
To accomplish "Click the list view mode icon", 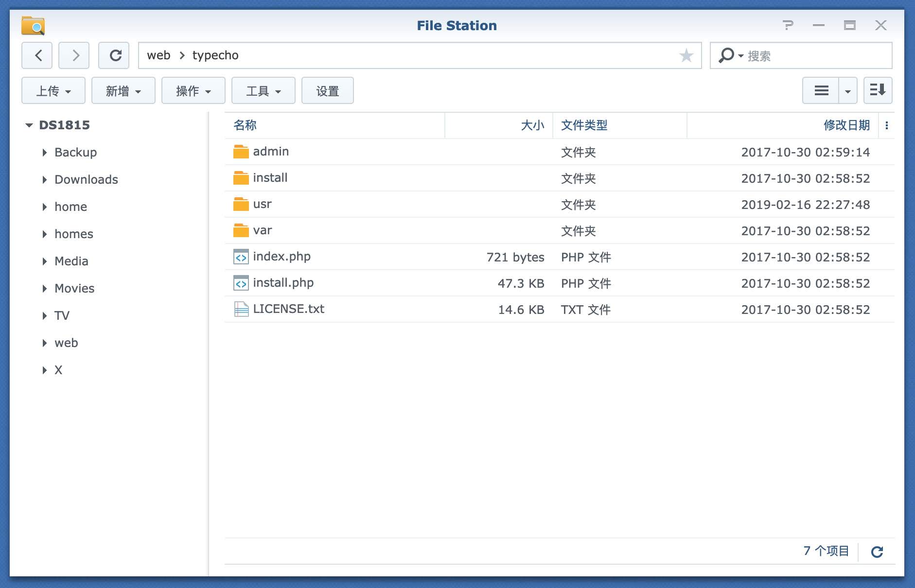I will [x=821, y=90].
